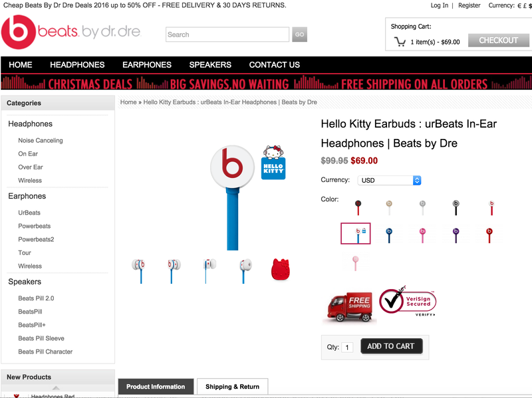532x398 pixels.
Task: Open Noise Canceling category link
Action: coord(41,140)
